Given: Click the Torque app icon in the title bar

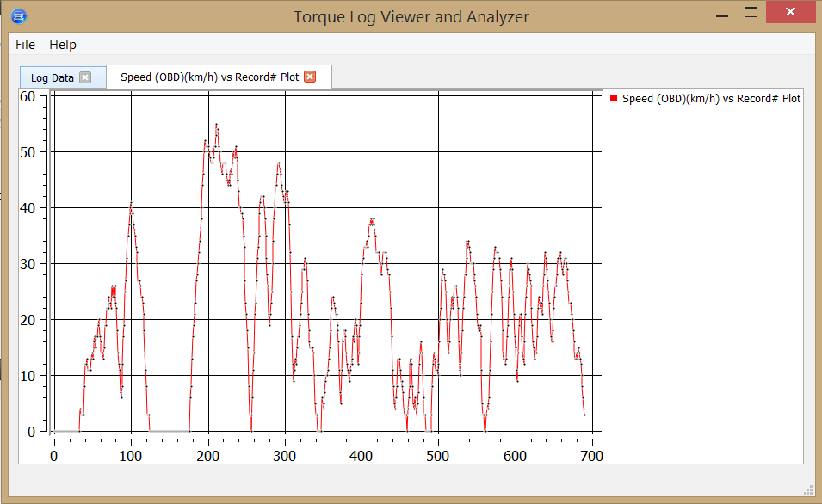Looking at the screenshot, I should [x=18, y=15].
